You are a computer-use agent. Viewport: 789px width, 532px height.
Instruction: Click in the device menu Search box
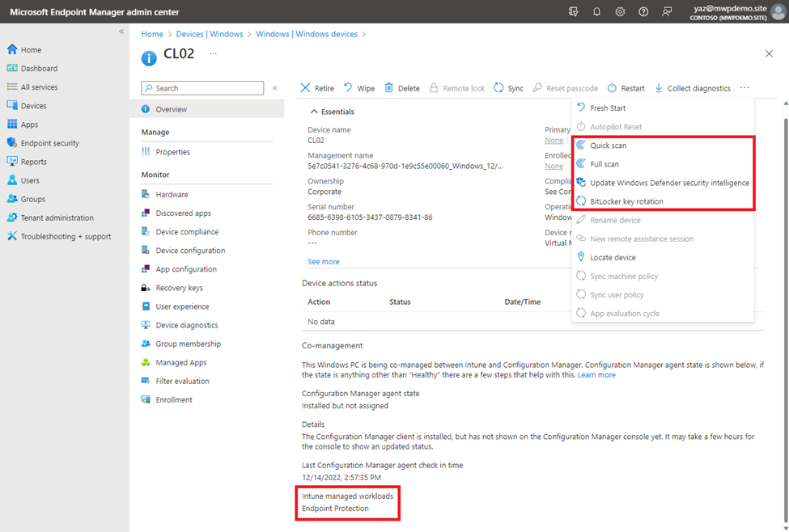coord(202,88)
